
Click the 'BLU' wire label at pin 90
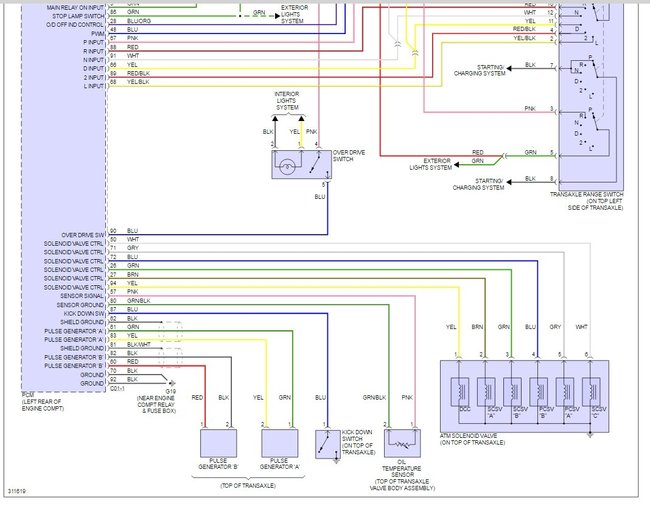(132, 230)
